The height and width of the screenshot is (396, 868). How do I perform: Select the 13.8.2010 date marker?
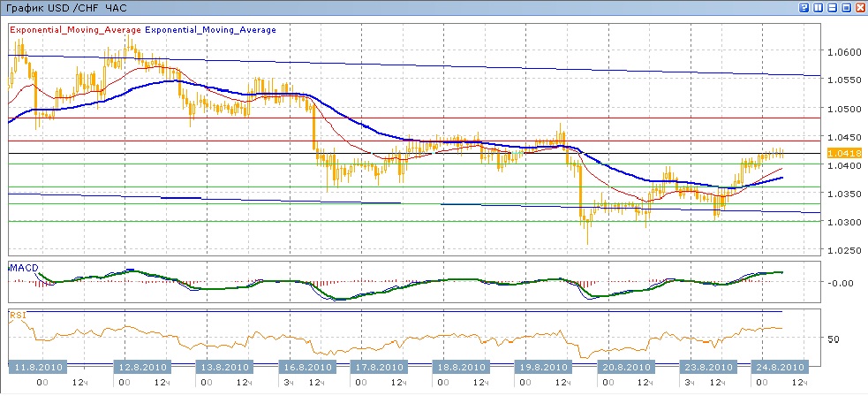click(x=222, y=367)
